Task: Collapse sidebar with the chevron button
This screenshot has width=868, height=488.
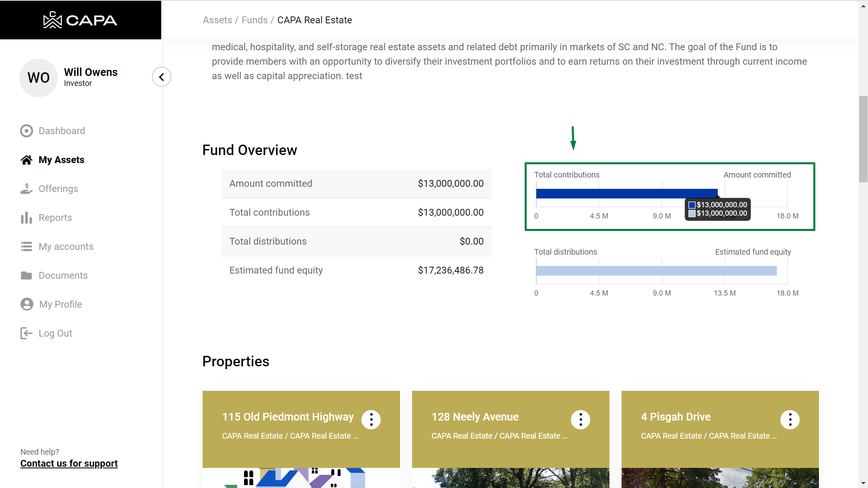Action: (x=162, y=77)
